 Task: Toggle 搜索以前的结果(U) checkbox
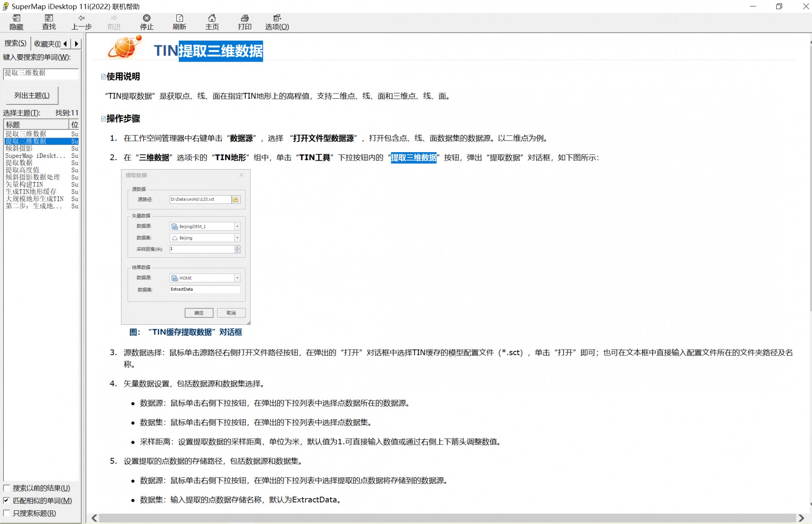pyautogui.click(x=6, y=488)
